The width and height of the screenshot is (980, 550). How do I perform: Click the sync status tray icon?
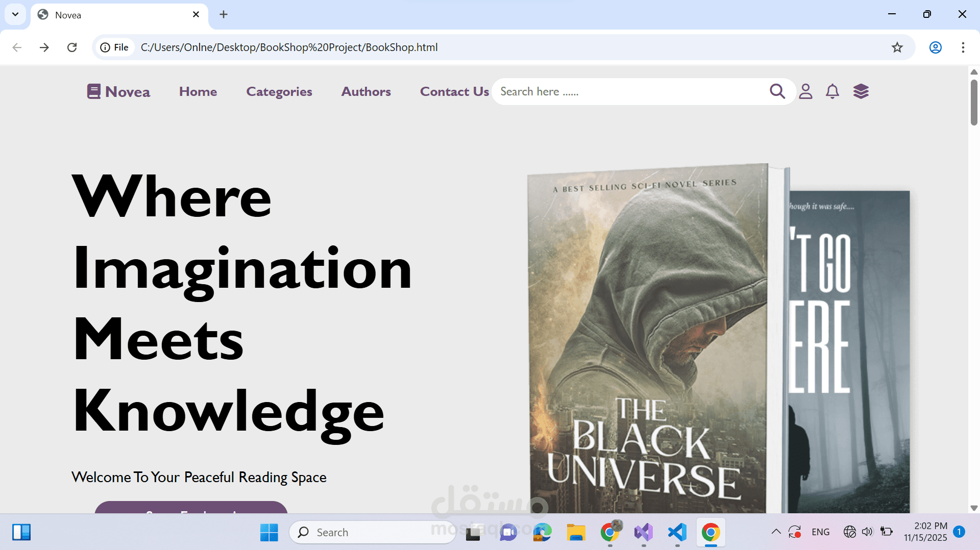[795, 532]
